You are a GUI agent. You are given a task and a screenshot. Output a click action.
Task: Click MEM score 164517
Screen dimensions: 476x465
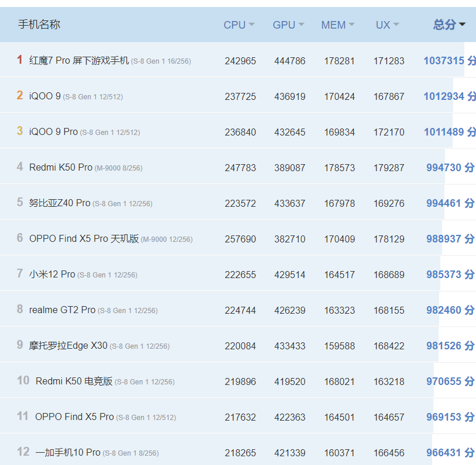pos(339,275)
